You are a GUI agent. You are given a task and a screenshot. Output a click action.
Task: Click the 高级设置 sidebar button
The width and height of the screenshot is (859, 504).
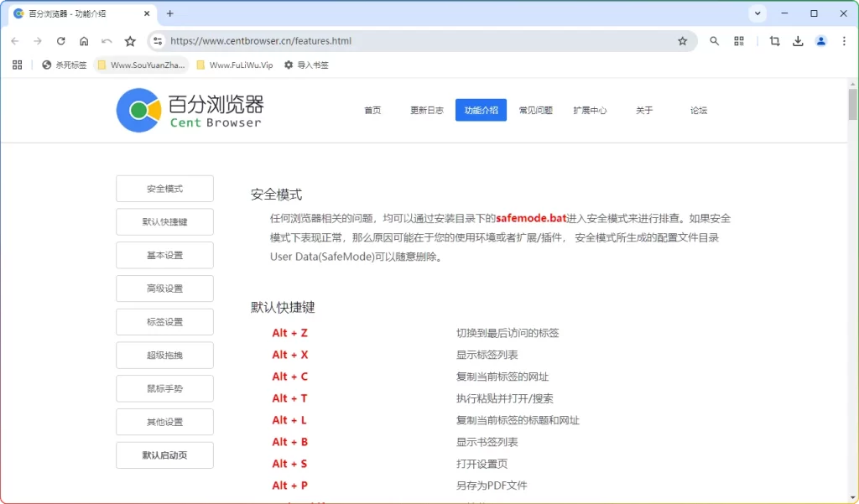pos(165,288)
